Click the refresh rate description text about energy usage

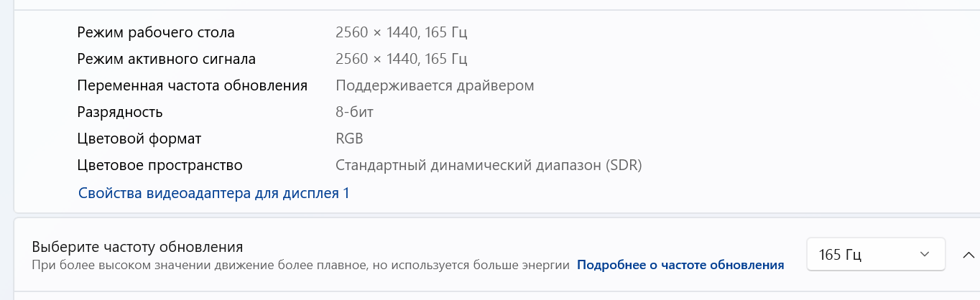coord(301,265)
